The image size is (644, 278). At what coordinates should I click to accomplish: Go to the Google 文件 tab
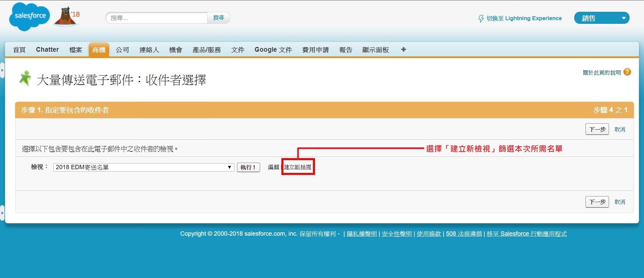273,50
